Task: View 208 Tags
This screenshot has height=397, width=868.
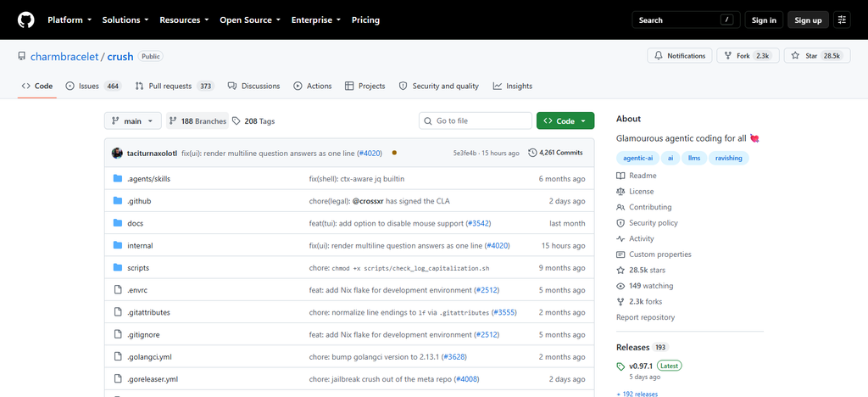Action: pyautogui.click(x=253, y=120)
